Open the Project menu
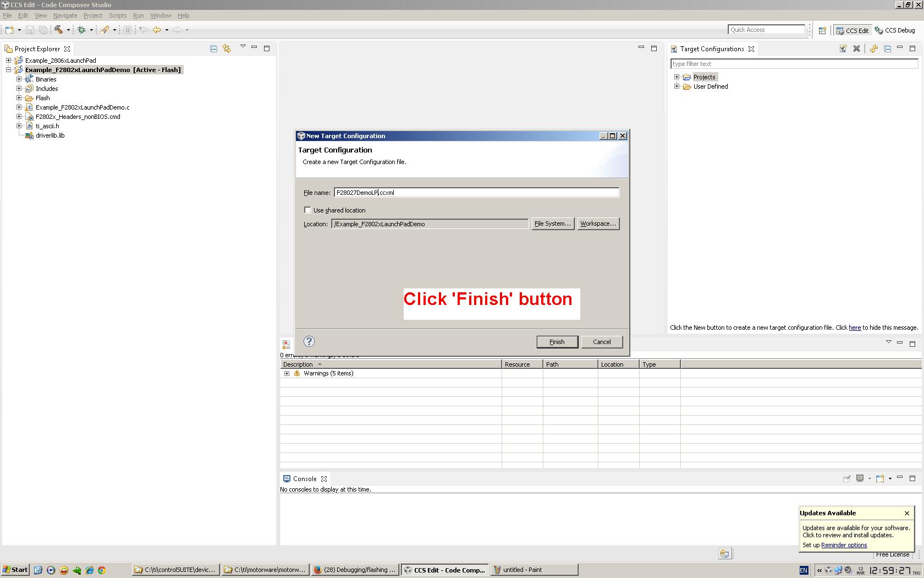 pos(92,15)
